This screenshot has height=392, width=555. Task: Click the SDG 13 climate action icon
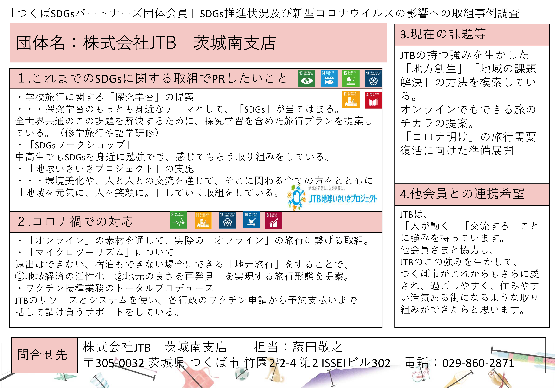point(307,78)
